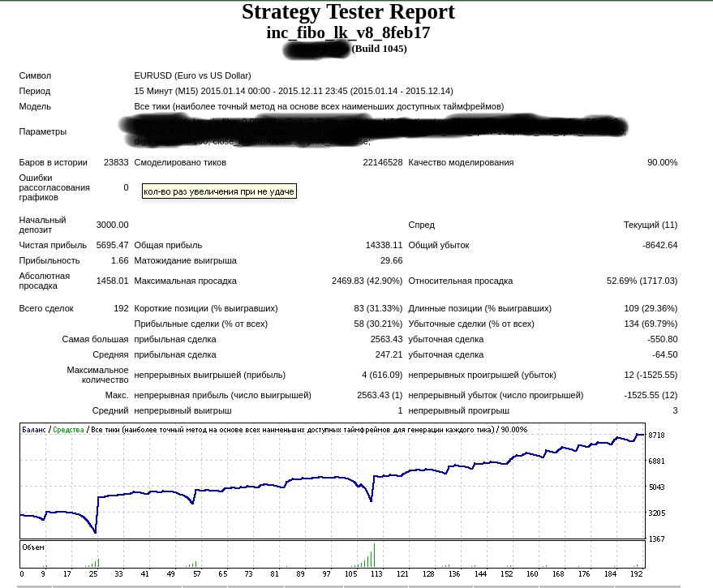Click the 'Объем' volume panel label

(x=33, y=547)
